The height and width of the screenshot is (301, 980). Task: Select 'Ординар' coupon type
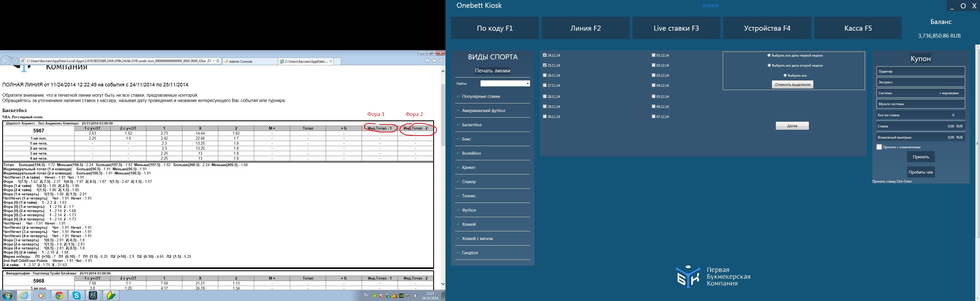point(921,71)
